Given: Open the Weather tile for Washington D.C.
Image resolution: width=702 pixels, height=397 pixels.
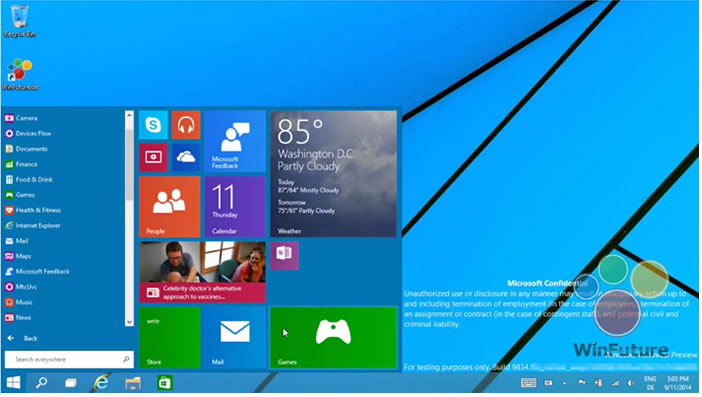Looking at the screenshot, I should (x=334, y=174).
